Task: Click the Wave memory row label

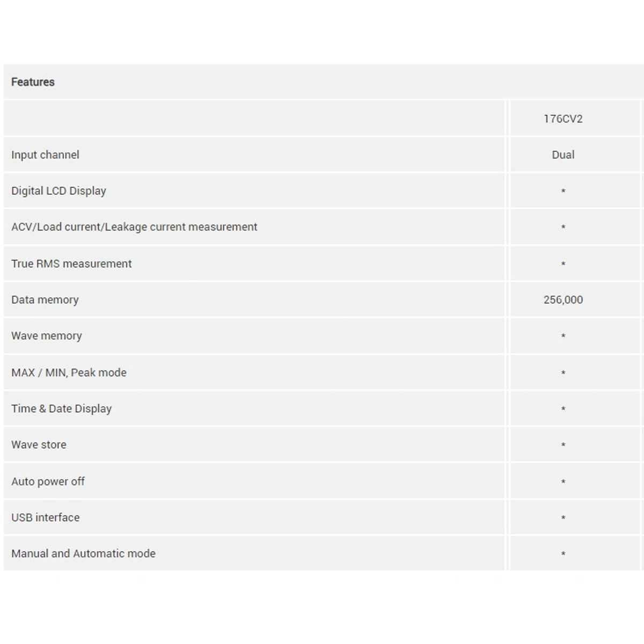Action: tap(47, 336)
